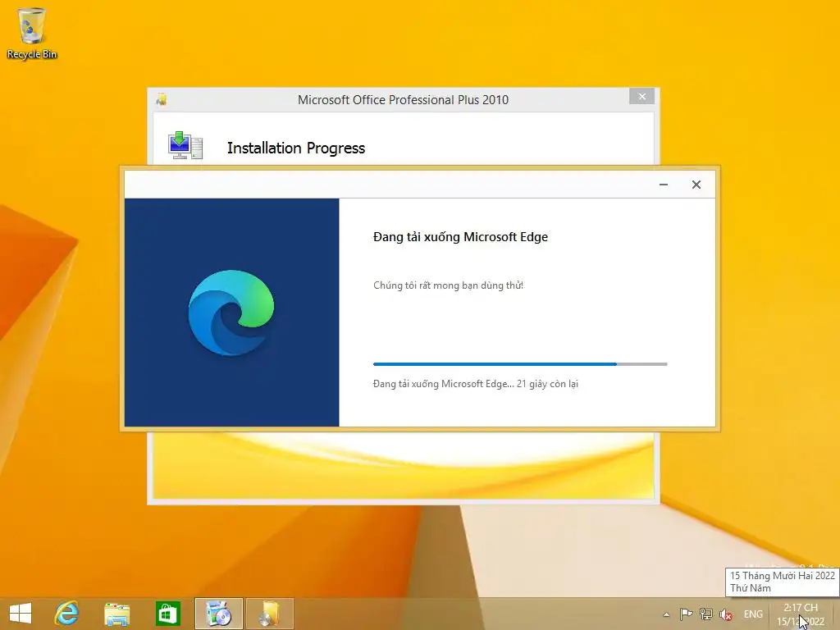Image resolution: width=840 pixels, height=630 pixels.
Task: Launch Internet Explorer from the taskbar
Action: click(x=67, y=614)
